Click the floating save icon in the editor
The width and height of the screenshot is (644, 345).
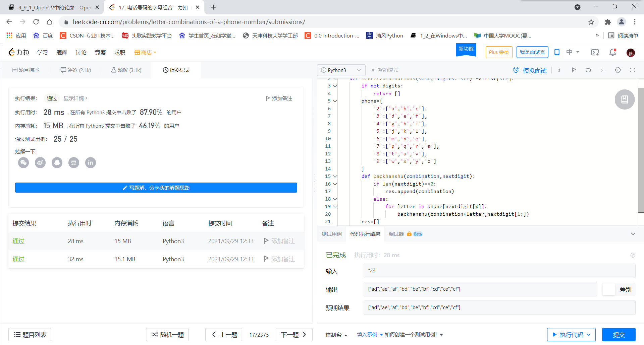click(624, 99)
